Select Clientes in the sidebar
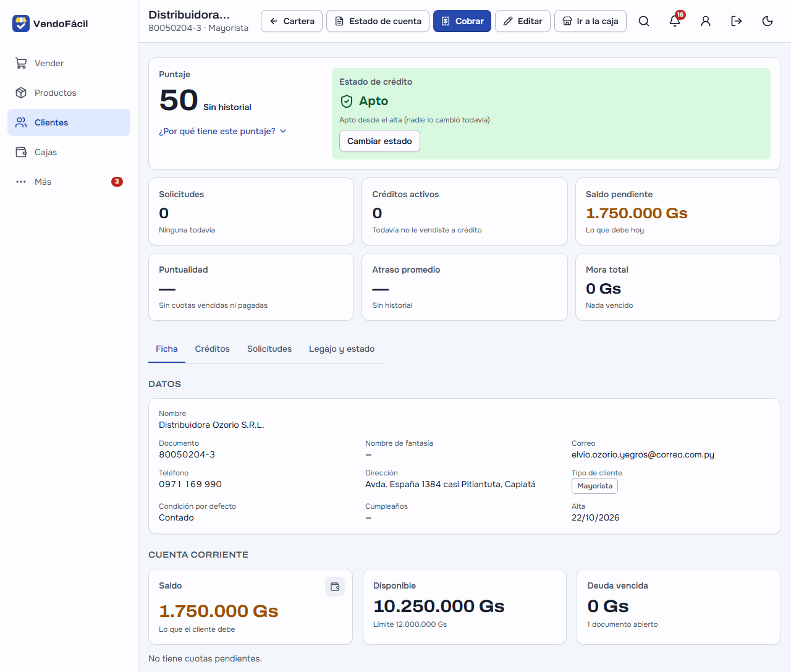Screen dimensions: 791x672 click(69, 122)
